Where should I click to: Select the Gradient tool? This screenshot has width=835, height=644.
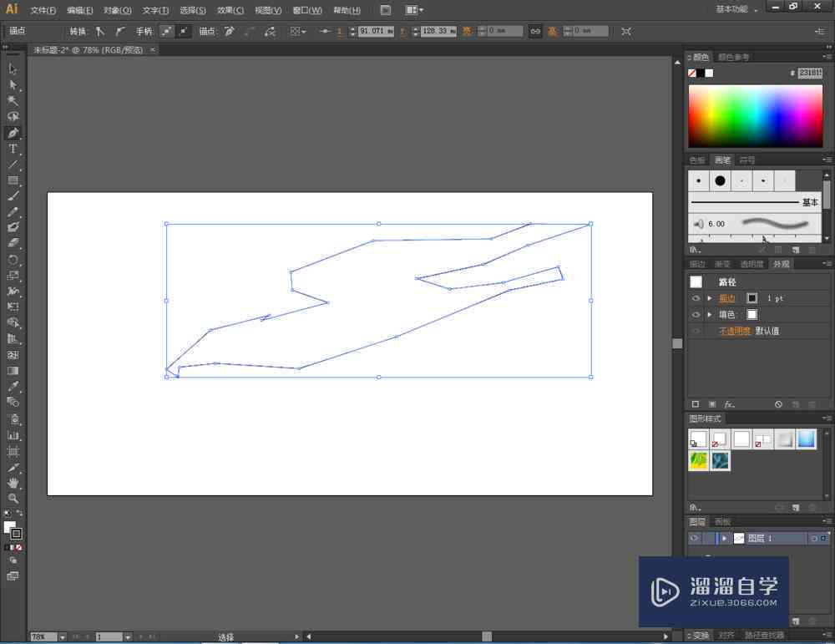(13, 371)
